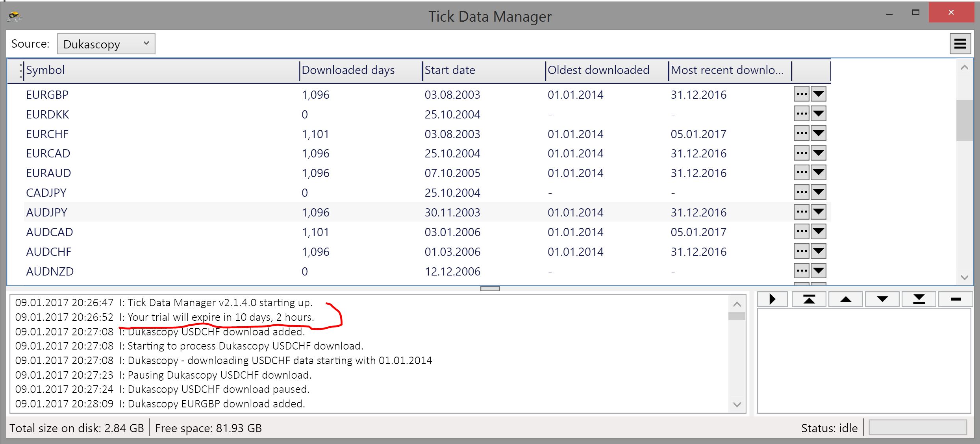
Task: Click log panel scroll up arrow
Action: click(x=737, y=304)
